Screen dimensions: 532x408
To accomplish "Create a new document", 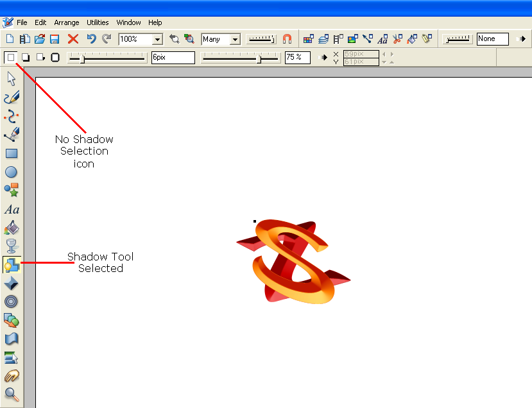I will coord(10,39).
